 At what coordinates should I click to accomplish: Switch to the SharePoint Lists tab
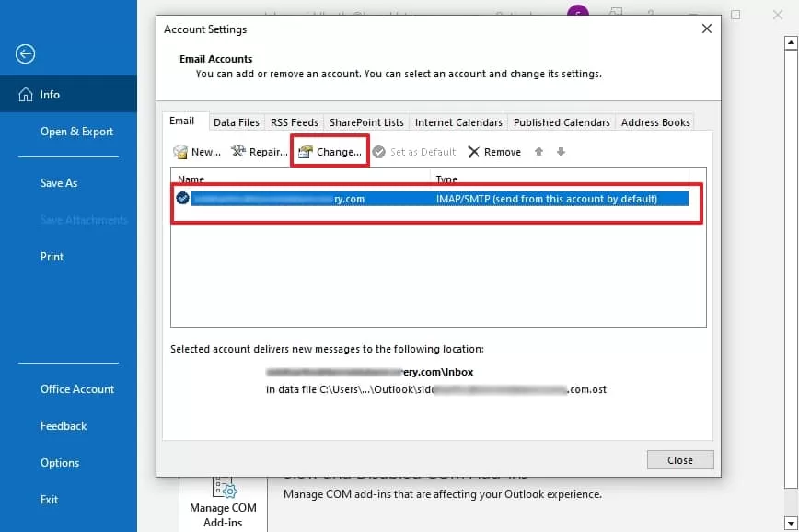coord(366,122)
